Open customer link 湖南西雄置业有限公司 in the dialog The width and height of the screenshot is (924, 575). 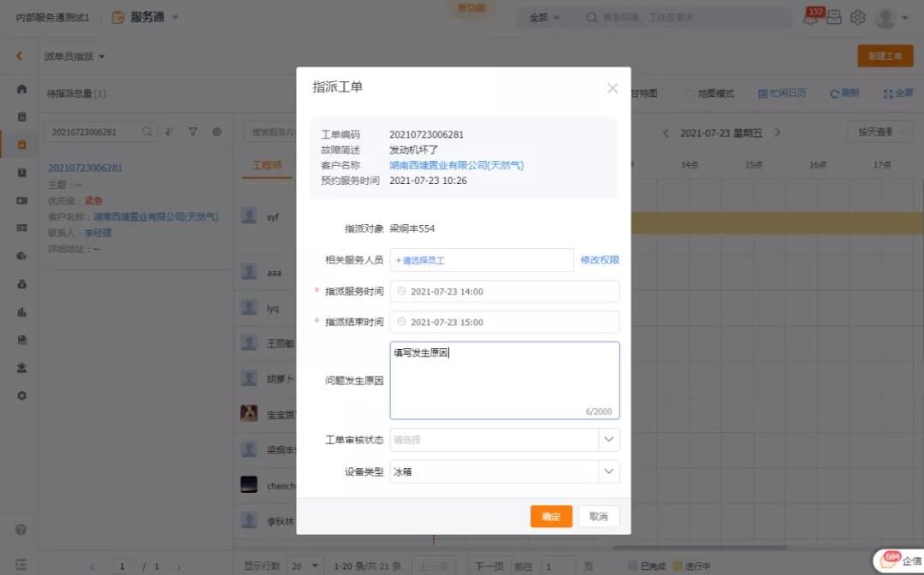[456, 165]
